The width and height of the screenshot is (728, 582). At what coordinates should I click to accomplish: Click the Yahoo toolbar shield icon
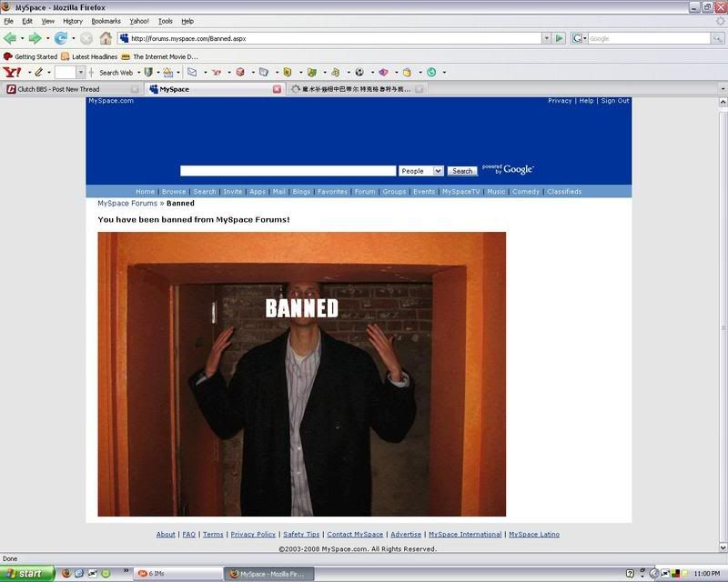(x=148, y=72)
